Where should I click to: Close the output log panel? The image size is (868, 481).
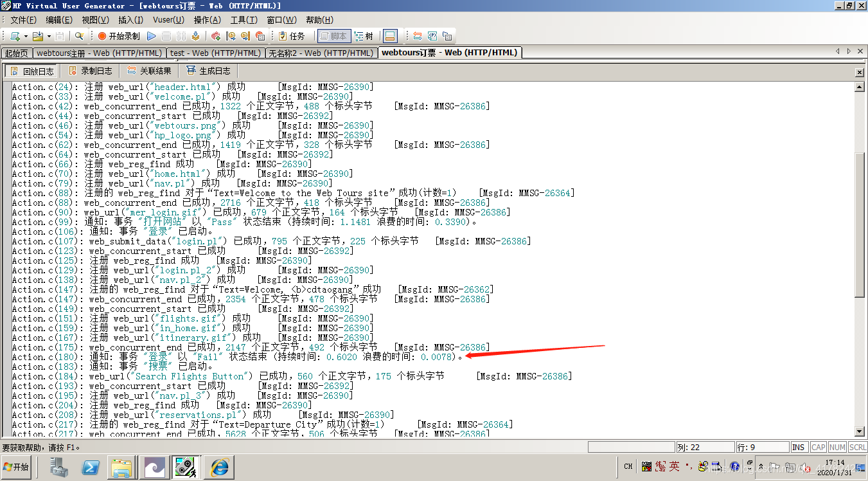click(860, 72)
